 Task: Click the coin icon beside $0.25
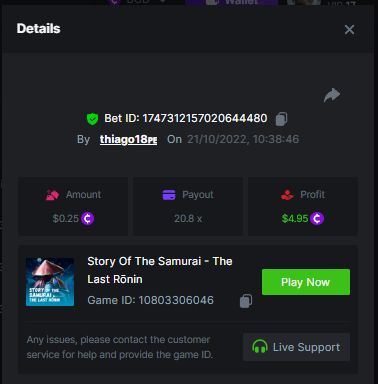pyautogui.click(x=87, y=219)
